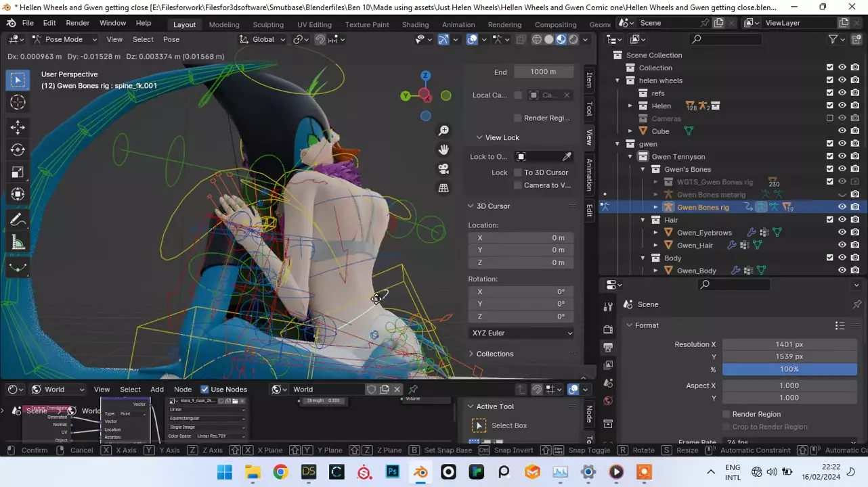Viewport: 868px width, 487px height.
Task: Open the XYZ Euler rotation dropdown
Action: pos(521,333)
